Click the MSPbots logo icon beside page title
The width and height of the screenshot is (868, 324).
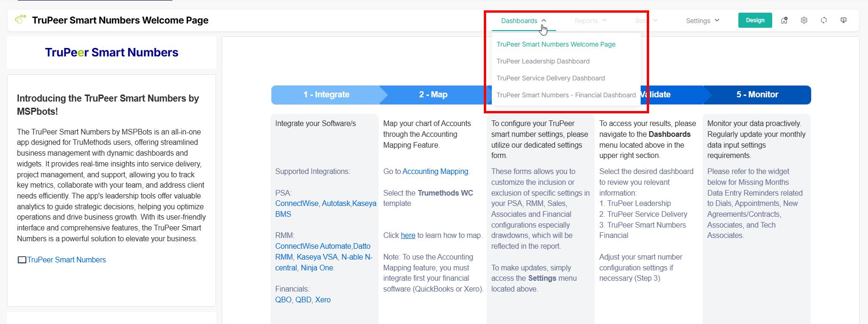click(x=20, y=20)
